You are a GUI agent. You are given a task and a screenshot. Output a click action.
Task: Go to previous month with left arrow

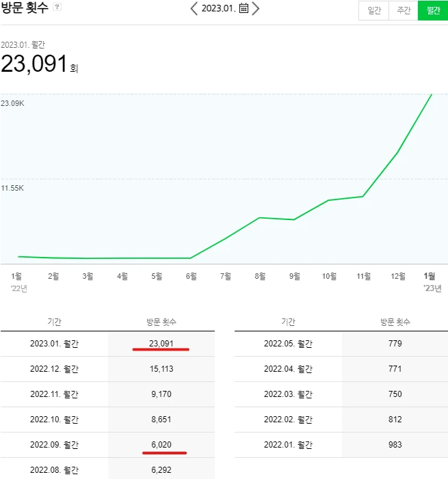coord(194,9)
